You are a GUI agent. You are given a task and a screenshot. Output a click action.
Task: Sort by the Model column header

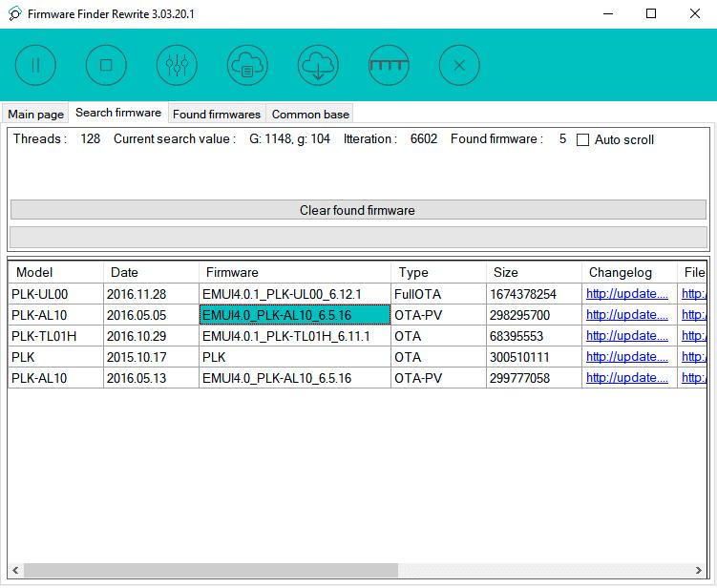(x=55, y=272)
